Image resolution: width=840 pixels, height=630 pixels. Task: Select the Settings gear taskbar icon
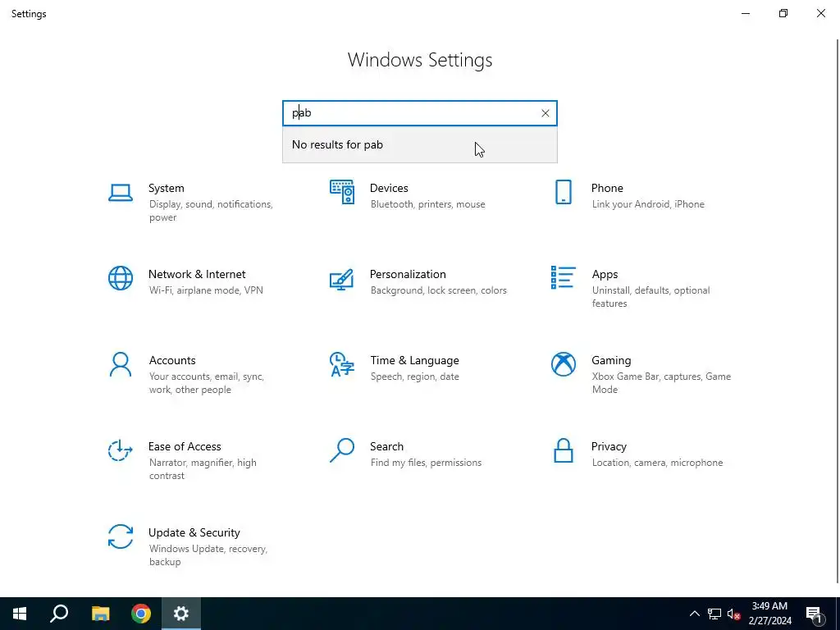point(181,614)
